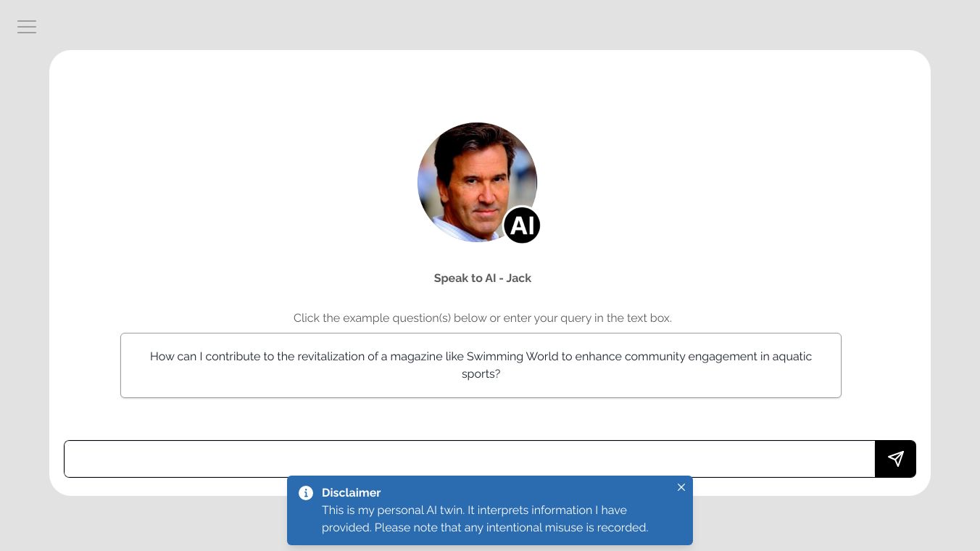Click the instruction text above the example question
Screen dimensions: 980x551
[x=482, y=318]
